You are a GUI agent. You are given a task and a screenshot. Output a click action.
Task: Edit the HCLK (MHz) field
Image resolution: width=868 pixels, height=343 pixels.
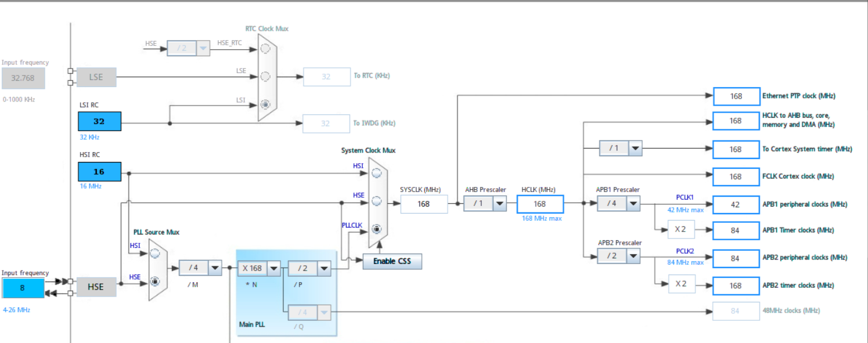click(x=540, y=204)
